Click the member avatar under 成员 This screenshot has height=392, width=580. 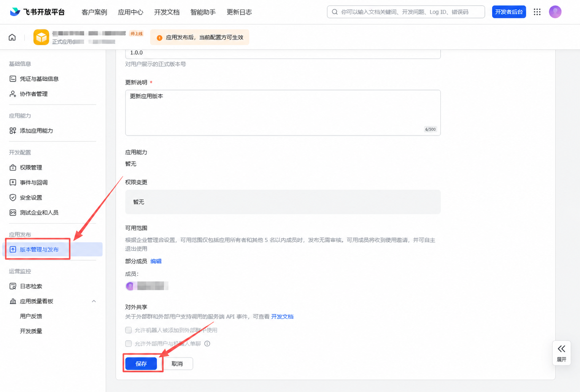click(x=130, y=286)
